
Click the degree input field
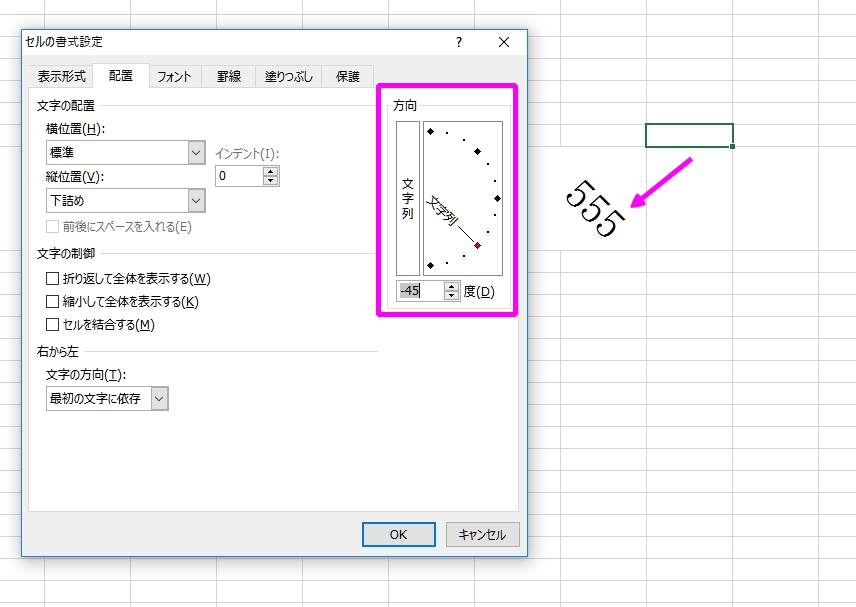tap(419, 291)
